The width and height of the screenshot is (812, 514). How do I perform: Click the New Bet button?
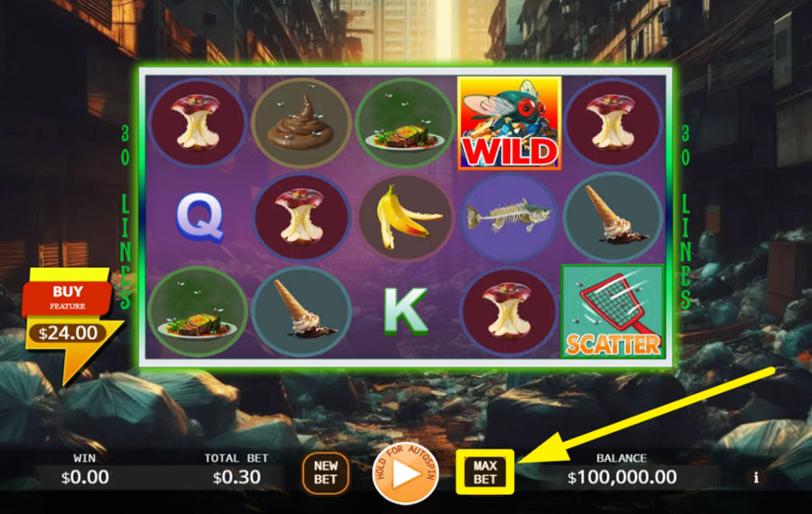tap(326, 473)
